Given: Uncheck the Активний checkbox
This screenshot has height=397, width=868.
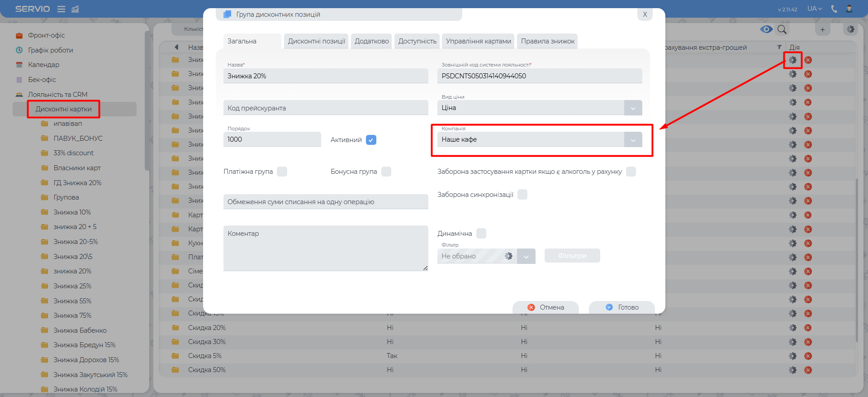Looking at the screenshot, I should 371,140.
